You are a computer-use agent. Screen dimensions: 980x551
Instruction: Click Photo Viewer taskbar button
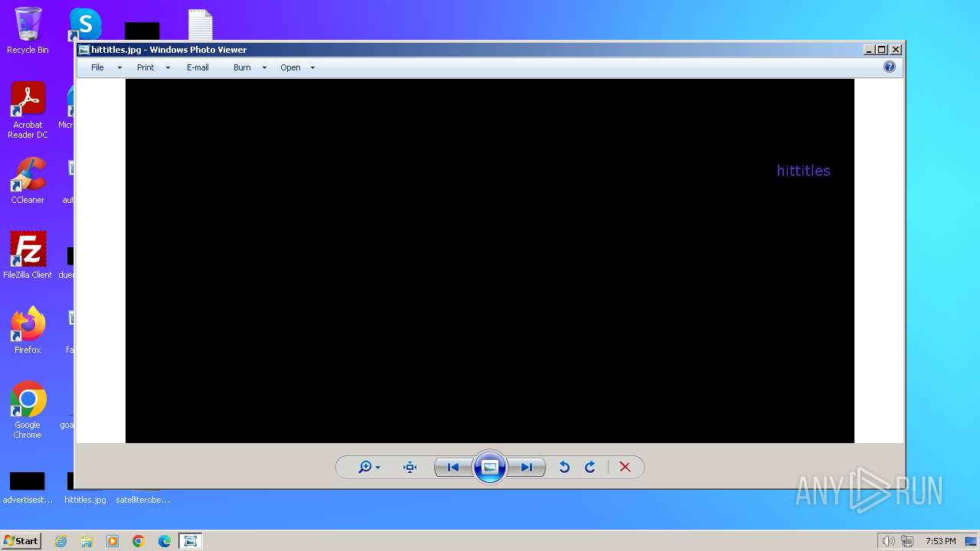pos(191,541)
